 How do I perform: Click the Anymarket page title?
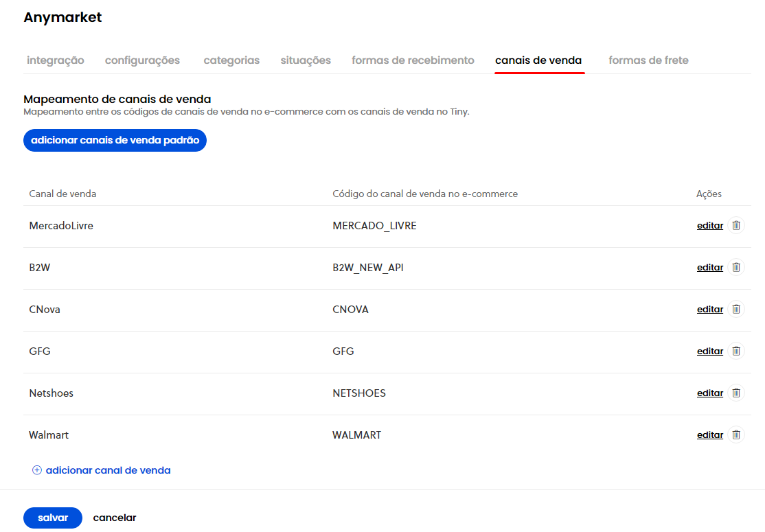point(62,18)
